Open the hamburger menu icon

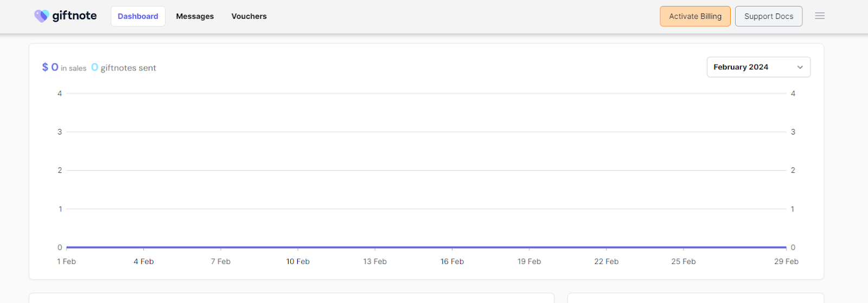click(x=820, y=16)
